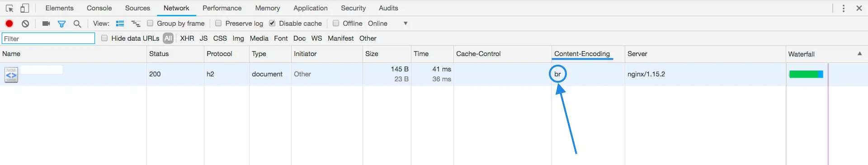Toggle the filter funnel icon
Viewport: 868px width, 165px height.
62,24
